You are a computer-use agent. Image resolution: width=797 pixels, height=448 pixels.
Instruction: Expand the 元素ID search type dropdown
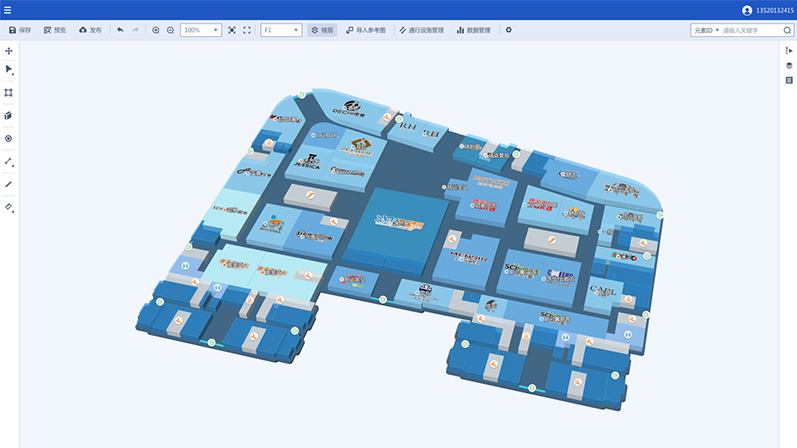click(x=706, y=30)
